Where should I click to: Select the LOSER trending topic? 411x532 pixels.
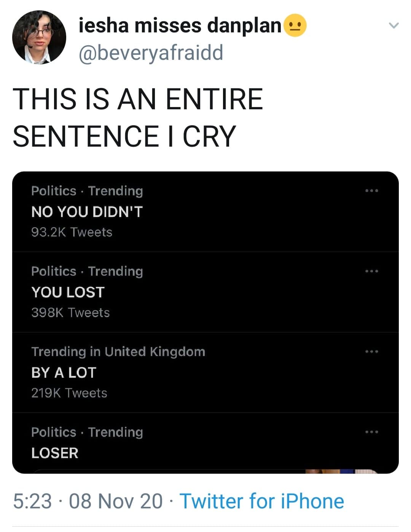55,453
